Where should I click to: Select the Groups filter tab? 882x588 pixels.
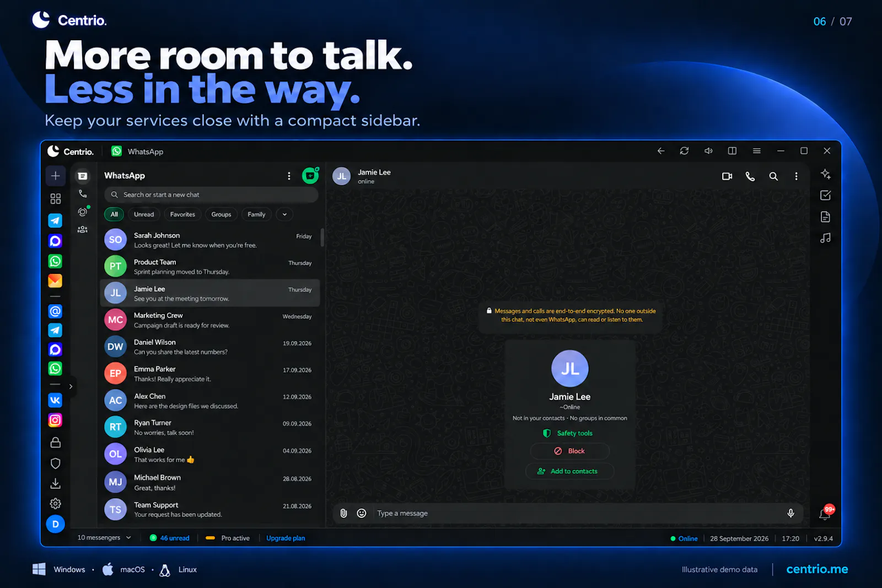click(221, 214)
